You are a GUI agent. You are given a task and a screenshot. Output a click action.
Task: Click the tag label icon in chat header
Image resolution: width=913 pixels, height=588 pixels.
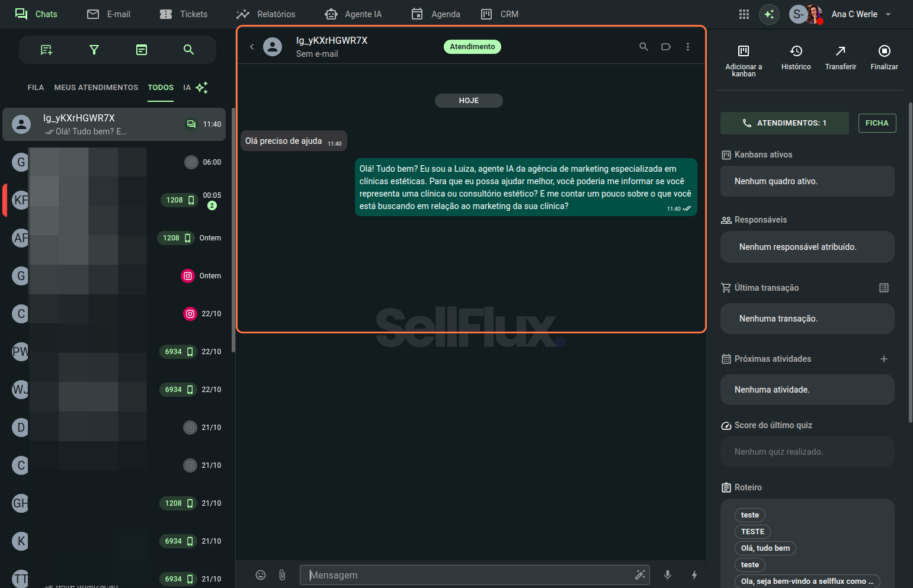[x=666, y=47]
